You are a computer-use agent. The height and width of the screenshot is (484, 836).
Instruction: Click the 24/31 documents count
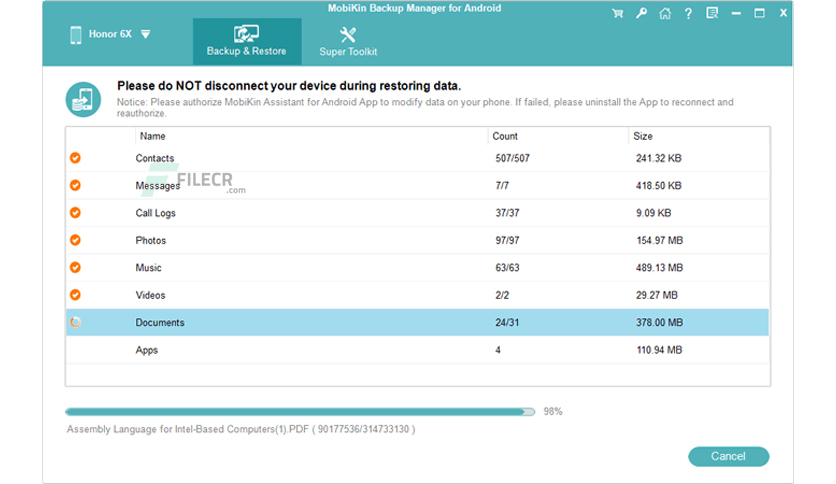[x=507, y=322]
